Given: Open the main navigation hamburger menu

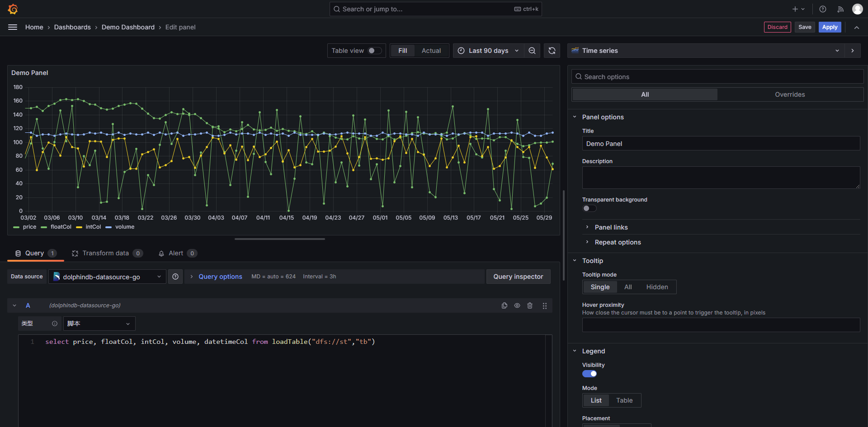Looking at the screenshot, I should pyautogui.click(x=13, y=27).
